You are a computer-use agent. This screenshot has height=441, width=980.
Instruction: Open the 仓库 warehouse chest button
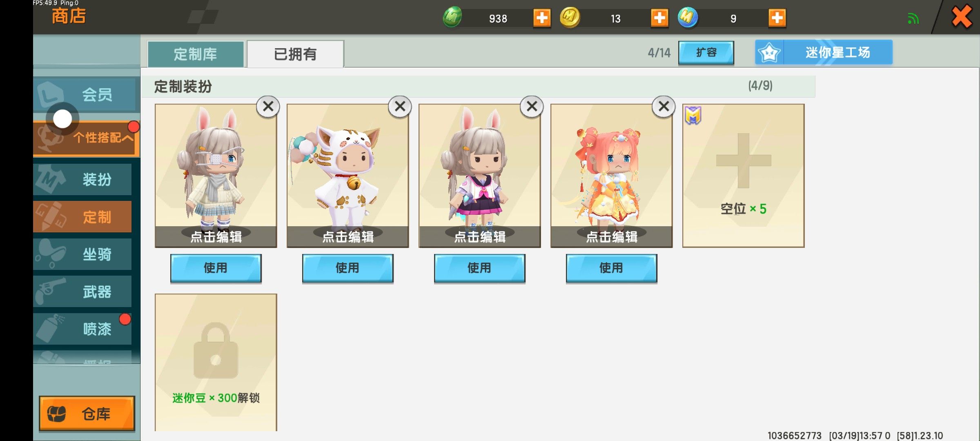click(x=87, y=414)
